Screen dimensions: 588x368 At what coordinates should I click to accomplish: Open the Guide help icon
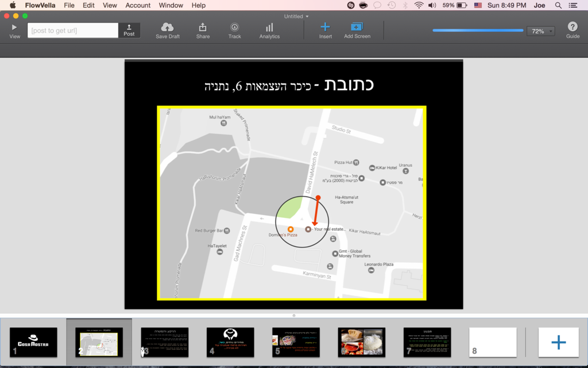(x=572, y=27)
